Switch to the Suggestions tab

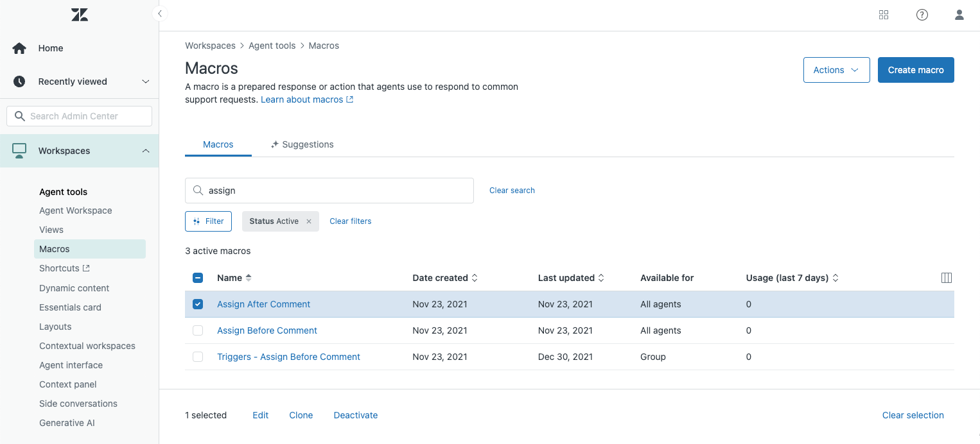(308, 144)
